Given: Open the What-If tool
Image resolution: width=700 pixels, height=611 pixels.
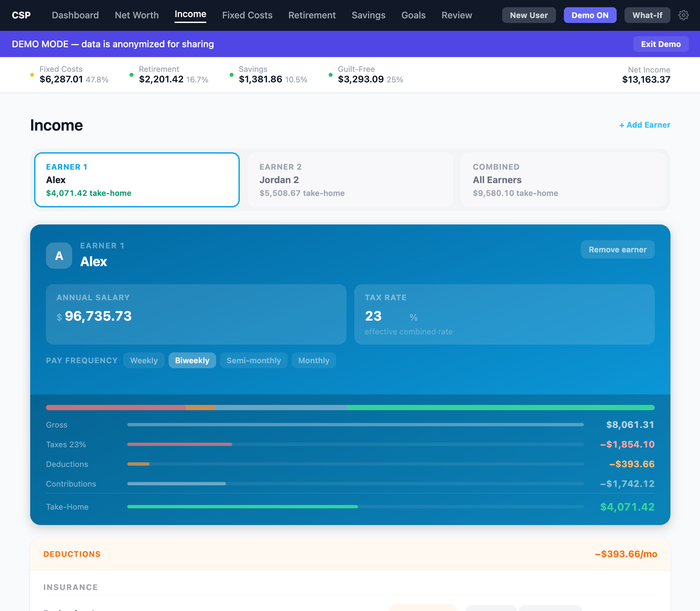Looking at the screenshot, I should coord(647,15).
